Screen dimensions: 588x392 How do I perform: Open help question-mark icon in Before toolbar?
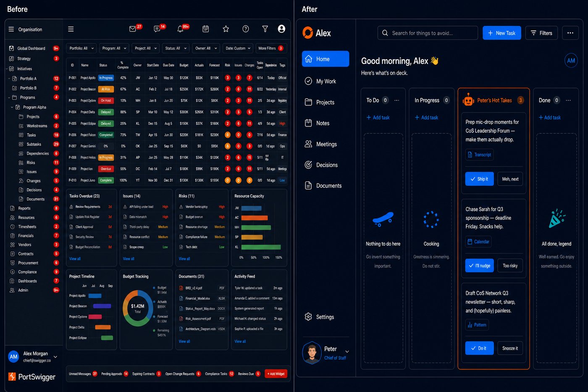point(246,29)
